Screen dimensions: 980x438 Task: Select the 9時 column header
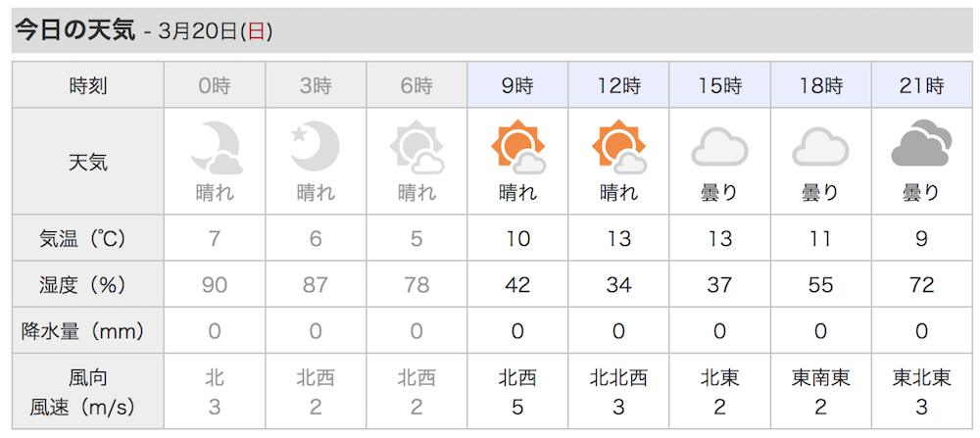pyautogui.click(x=517, y=84)
